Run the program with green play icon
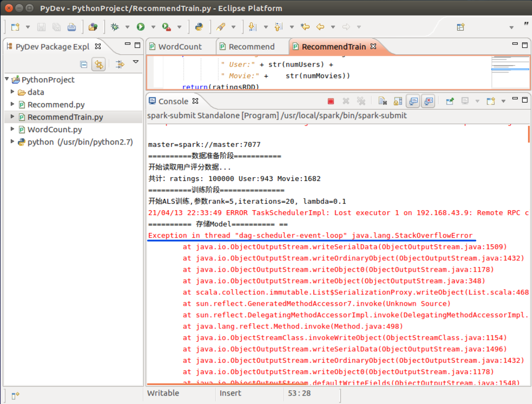532x404 pixels. click(140, 27)
